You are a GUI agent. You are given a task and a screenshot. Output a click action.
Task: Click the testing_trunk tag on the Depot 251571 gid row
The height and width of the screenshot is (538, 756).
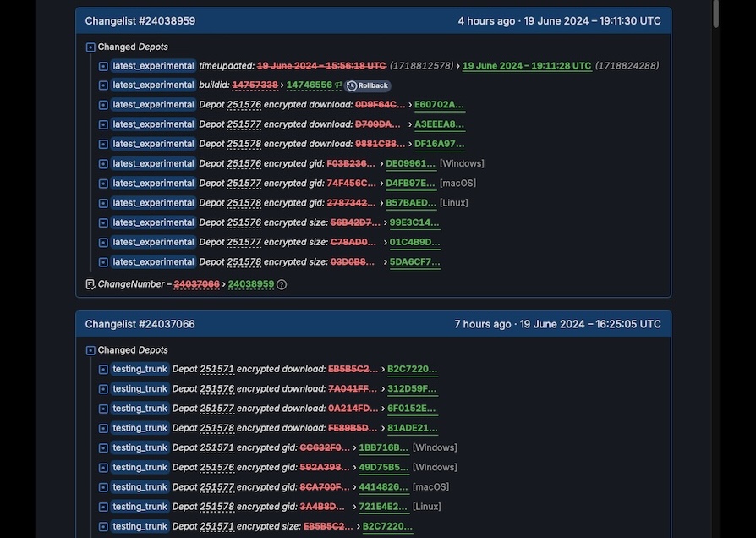coord(140,447)
